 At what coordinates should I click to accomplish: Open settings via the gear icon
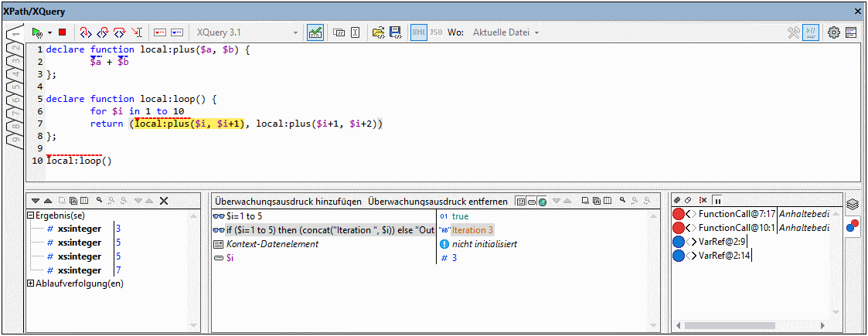pos(834,32)
